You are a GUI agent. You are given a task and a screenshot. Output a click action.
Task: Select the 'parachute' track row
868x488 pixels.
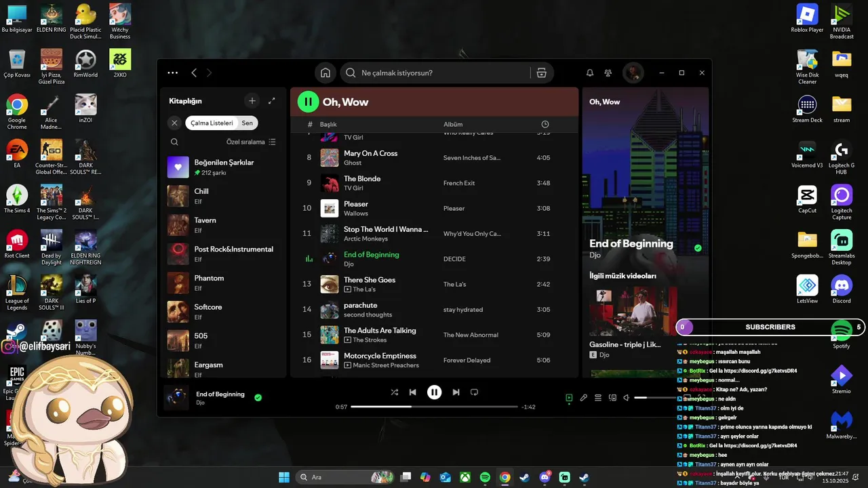tap(434, 310)
